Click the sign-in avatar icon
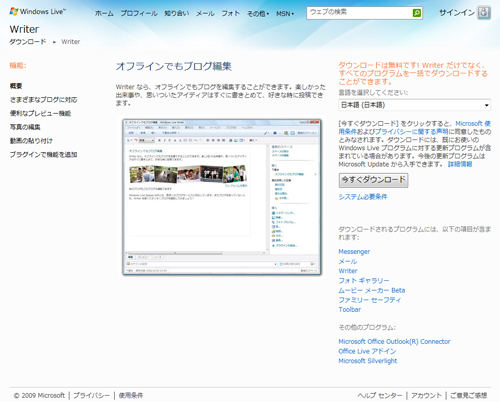500x402 pixels. (484, 13)
